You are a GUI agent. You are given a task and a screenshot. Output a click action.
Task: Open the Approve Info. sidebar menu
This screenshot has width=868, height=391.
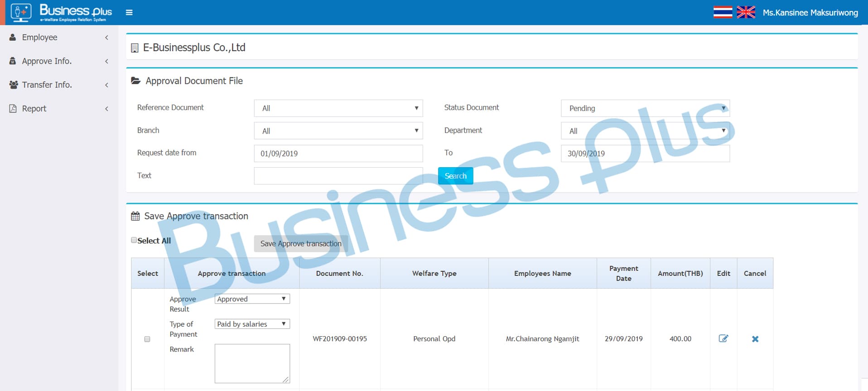point(59,61)
